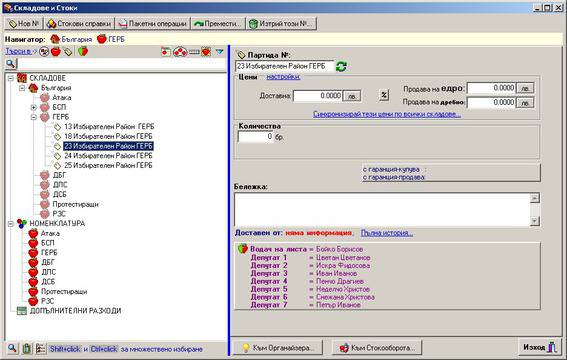Click the green clipboard icon at bottom

point(26,349)
